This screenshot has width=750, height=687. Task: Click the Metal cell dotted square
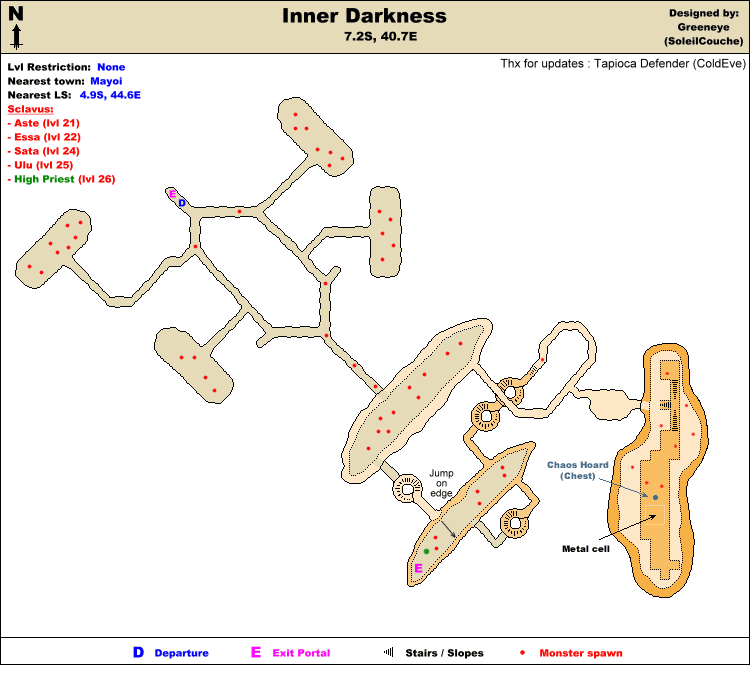tap(655, 515)
